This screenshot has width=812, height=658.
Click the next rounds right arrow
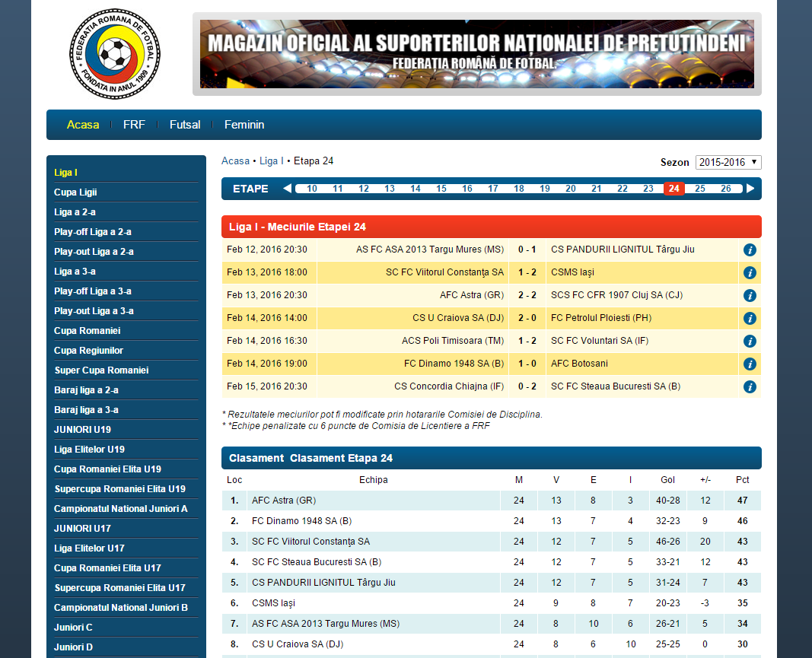(750, 189)
